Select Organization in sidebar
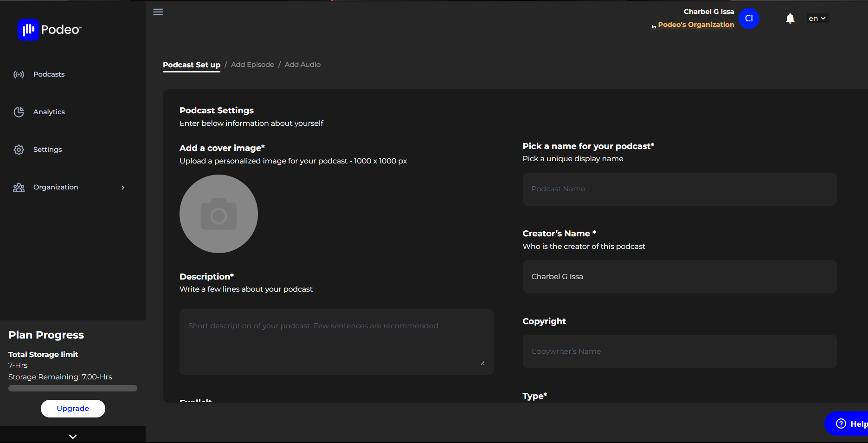 [56, 187]
